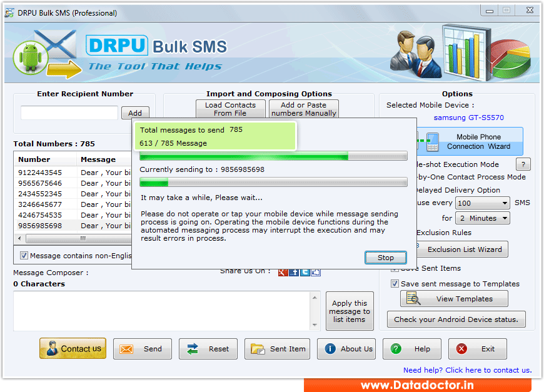
Task: Click the samsung GT-S5570 device link
Action: click(469, 118)
